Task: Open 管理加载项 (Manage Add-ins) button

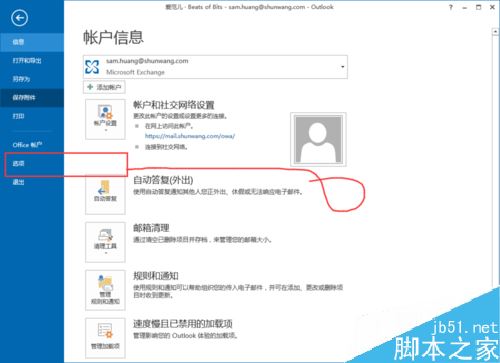Action: point(105,338)
